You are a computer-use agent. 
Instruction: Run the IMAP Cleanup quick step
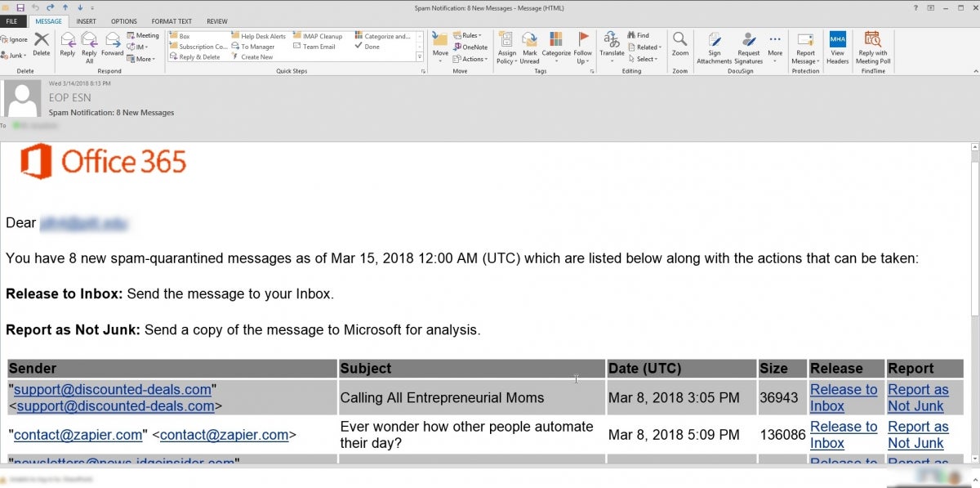[x=316, y=36]
